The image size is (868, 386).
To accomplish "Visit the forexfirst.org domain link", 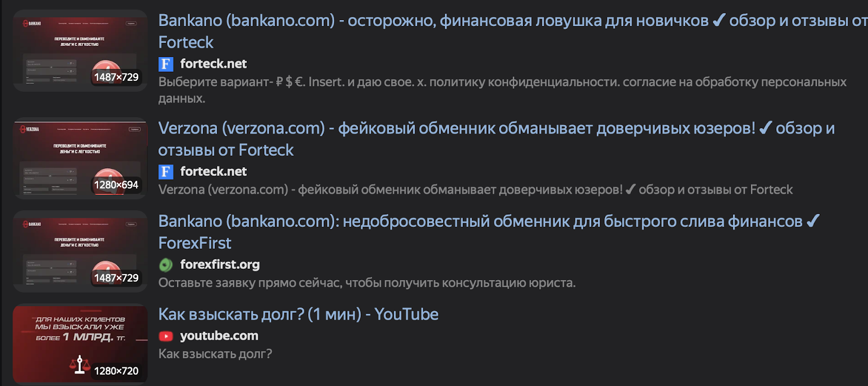I will click(x=220, y=264).
